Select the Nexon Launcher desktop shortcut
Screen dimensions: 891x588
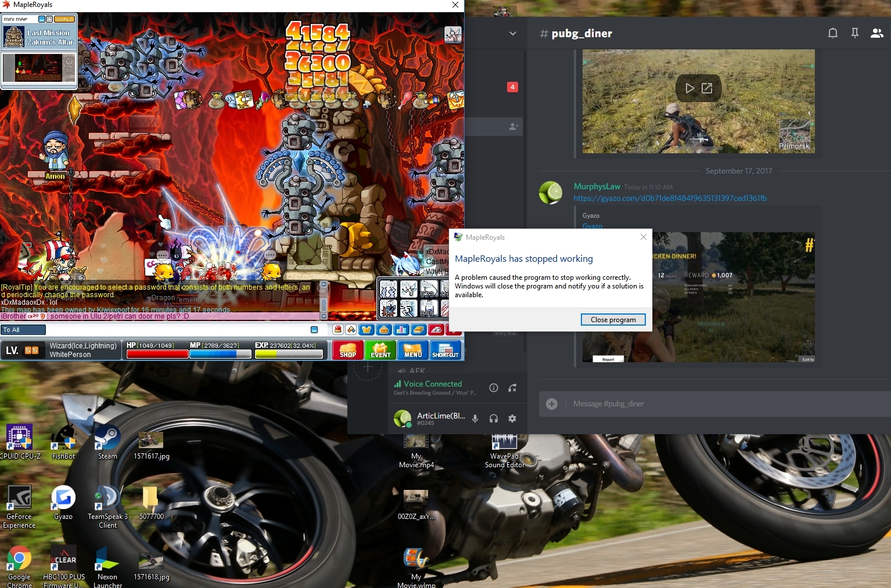107,567
